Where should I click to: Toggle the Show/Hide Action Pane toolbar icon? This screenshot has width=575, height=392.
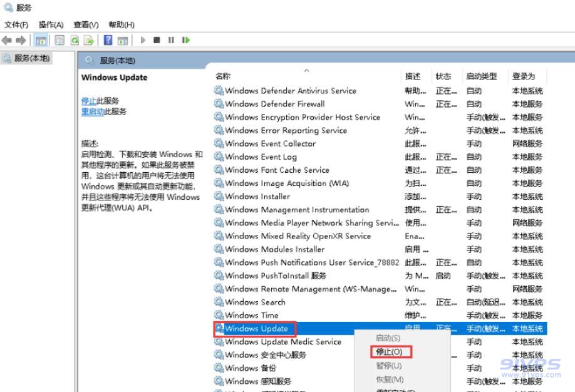tap(123, 40)
